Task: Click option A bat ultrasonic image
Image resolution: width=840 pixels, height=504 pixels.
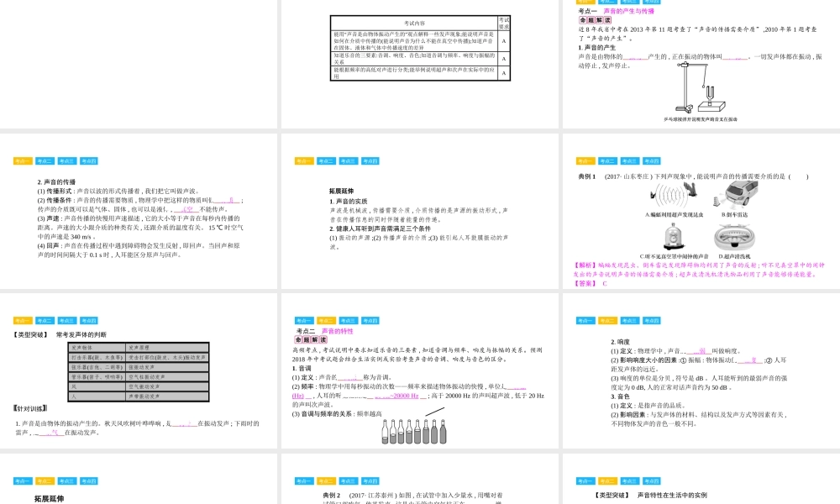Action: (x=674, y=196)
